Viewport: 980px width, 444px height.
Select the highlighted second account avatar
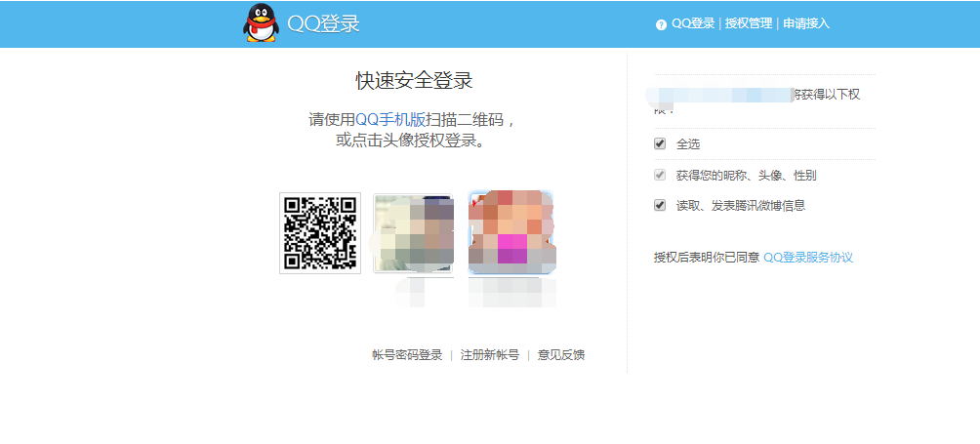coord(510,233)
